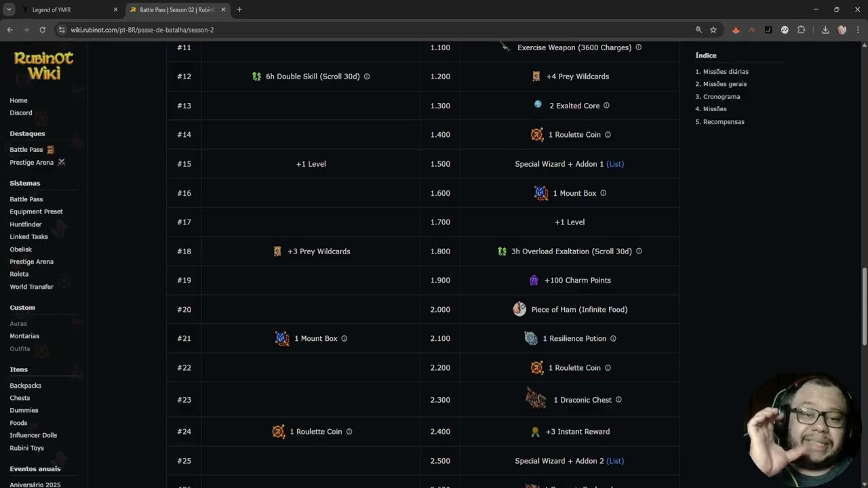Click the Draconic Chest icon
This screenshot has width=868, height=488.
(x=536, y=399)
